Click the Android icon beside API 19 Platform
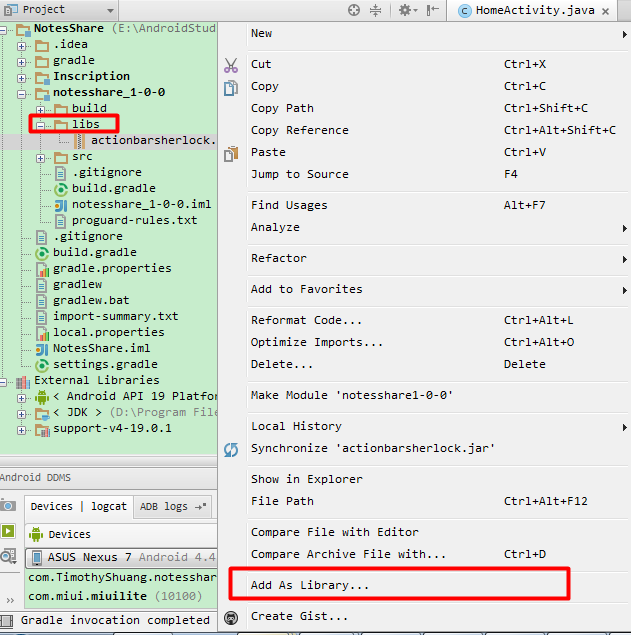This screenshot has width=631, height=635. click(42, 397)
